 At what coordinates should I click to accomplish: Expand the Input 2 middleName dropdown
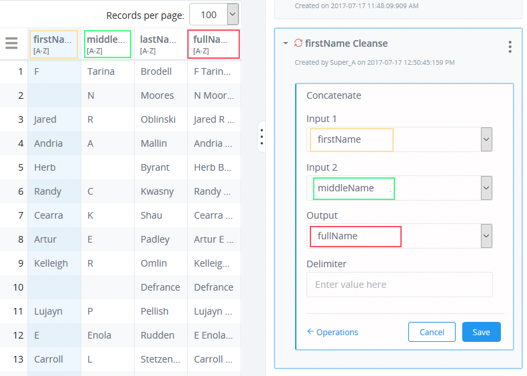pyautogui.click(x=486, y=188)
